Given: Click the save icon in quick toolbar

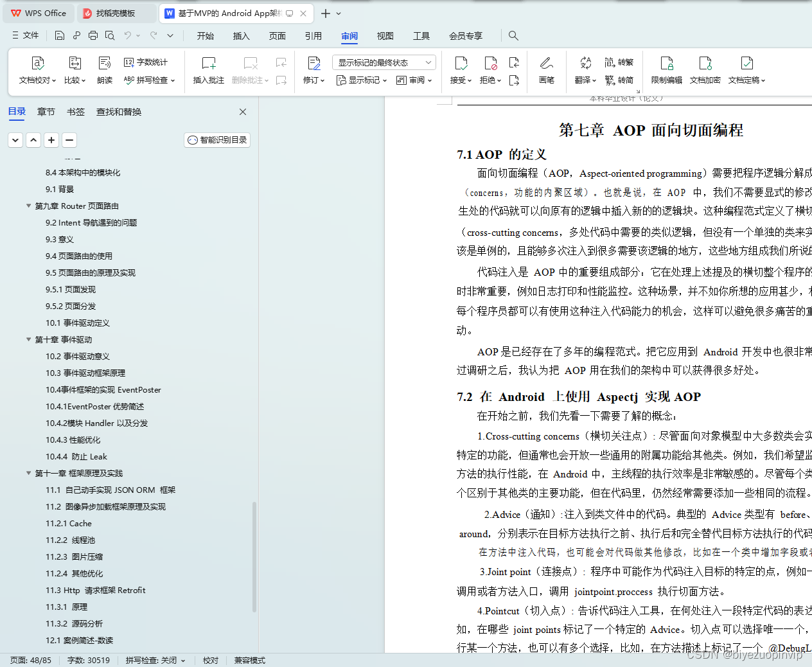Looking at the screenshot, I should tap(60, 35).
